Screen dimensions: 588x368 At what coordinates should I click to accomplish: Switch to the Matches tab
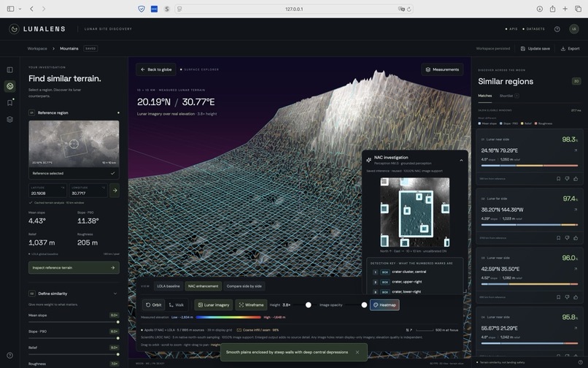click(x=485, y=96)
